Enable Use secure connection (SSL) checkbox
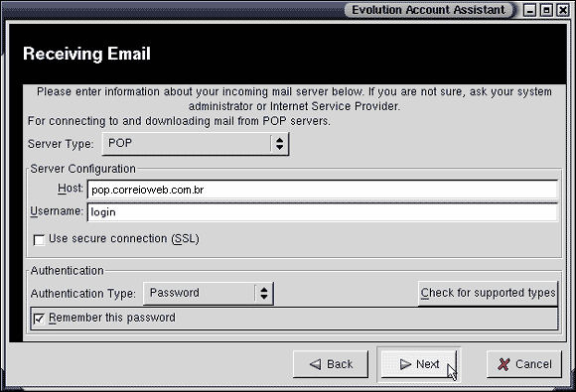This screenshot has height=392, width=576. pyautogui.click(x=39, y=240)
